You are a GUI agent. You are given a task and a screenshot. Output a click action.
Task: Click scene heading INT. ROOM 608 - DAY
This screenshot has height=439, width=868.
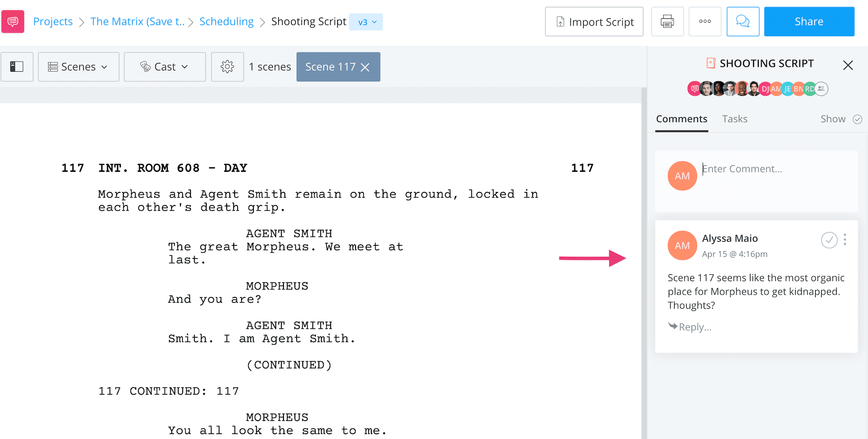(x=173, y=168)
